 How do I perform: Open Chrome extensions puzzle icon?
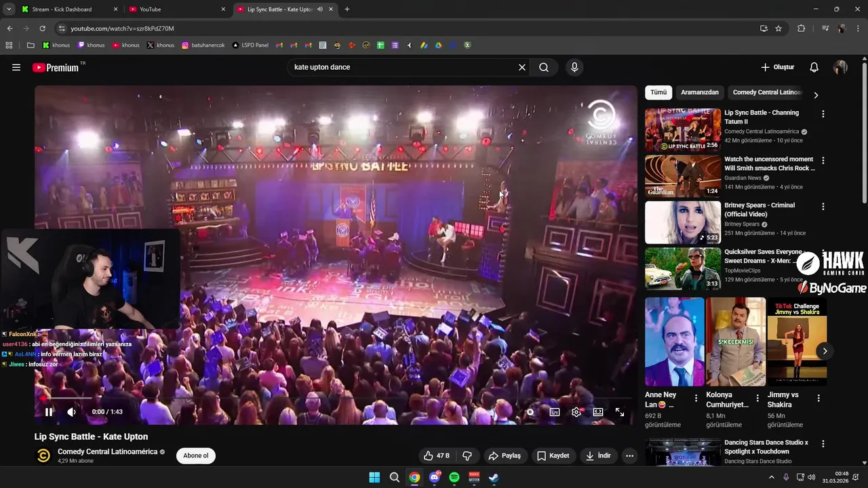(x=801, y=28)
